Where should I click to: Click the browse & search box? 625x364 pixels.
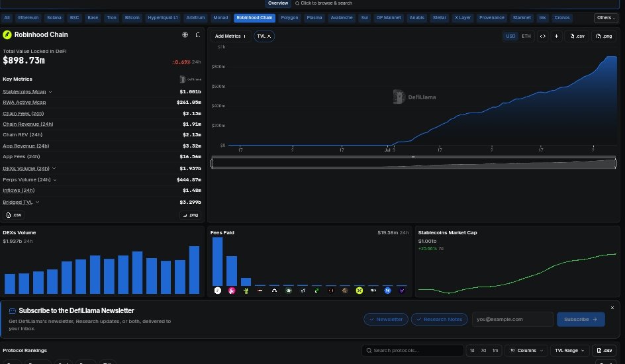(x=324, y=3)
